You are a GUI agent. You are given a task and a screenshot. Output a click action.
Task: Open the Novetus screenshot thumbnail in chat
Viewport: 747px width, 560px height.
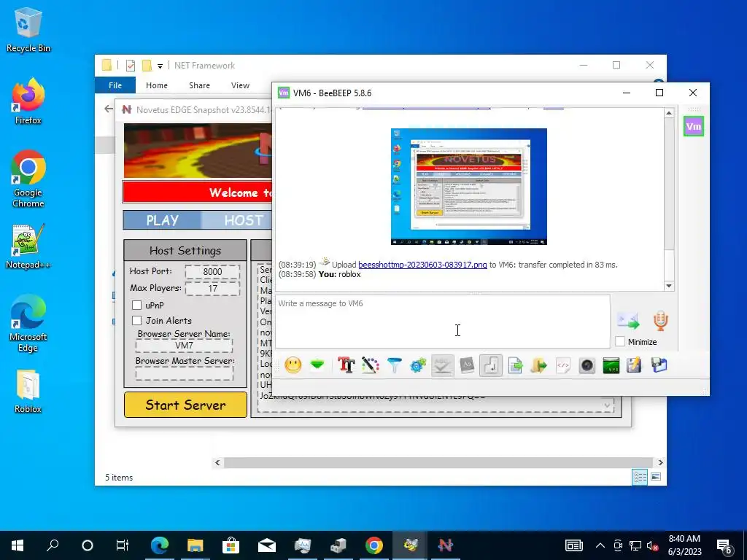tap(469, 187)
